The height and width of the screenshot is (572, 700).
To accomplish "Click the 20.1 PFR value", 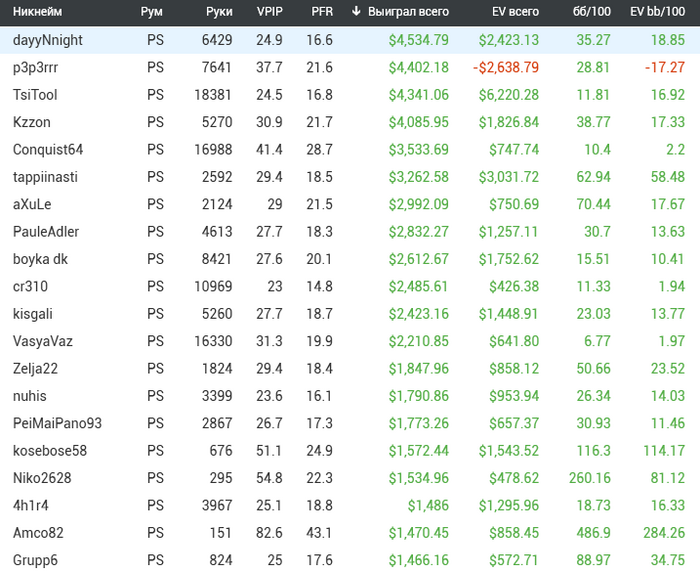I will [x=320, y=259].
